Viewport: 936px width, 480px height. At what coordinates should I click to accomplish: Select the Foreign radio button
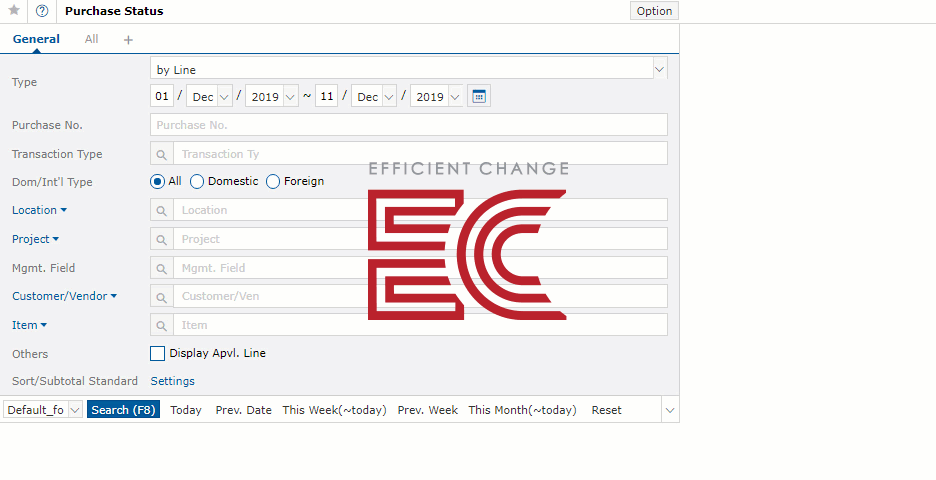click(273, 181)
